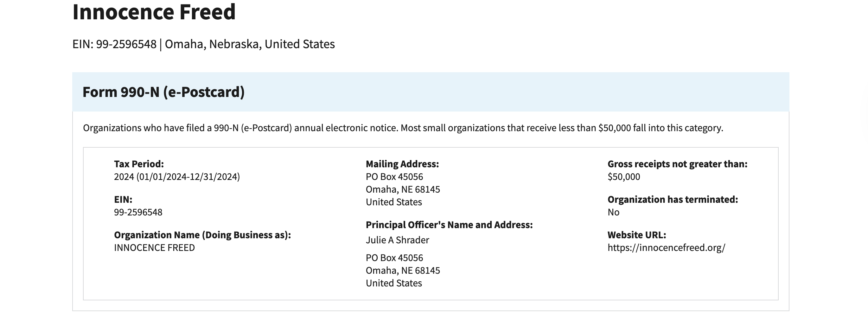Screen dimensions: 868x320
Task: Select the name Julie A Shrader
Action: tap(397, 240)
